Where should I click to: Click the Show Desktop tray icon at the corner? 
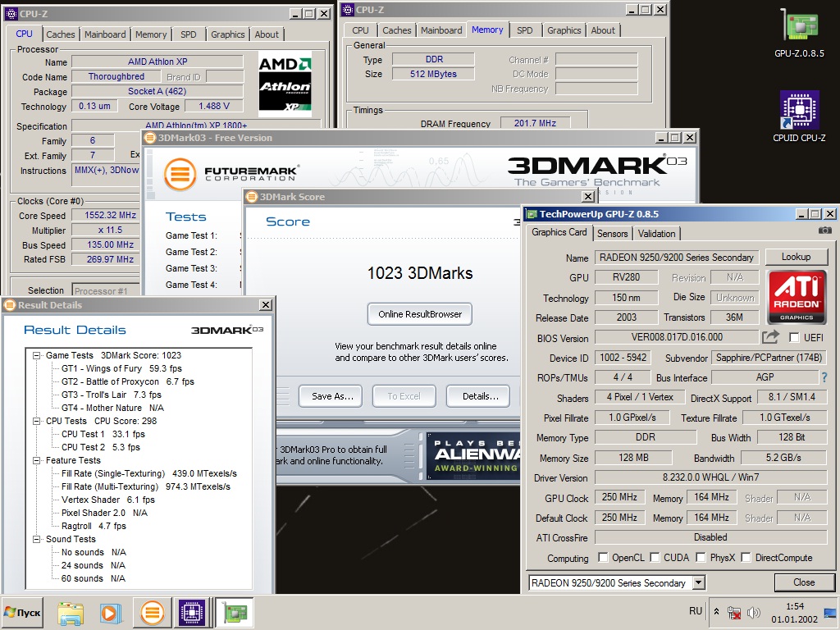click(x=831, y=613)
